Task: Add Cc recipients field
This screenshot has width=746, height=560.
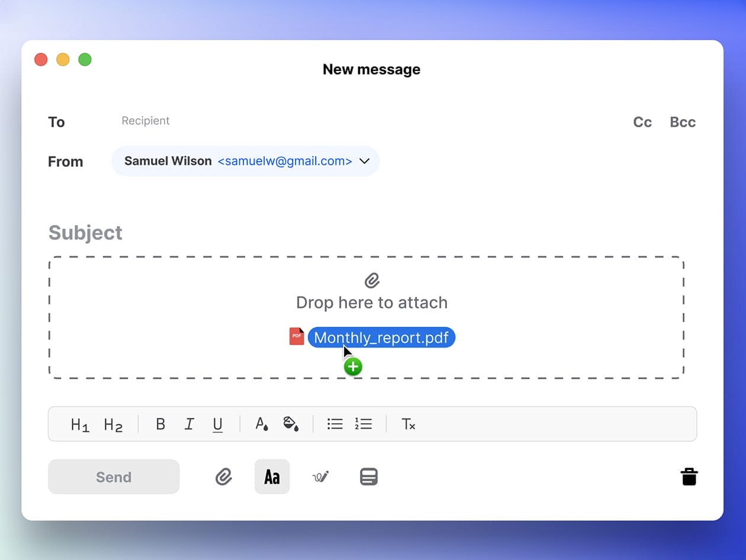Action: tap(642, 122)
